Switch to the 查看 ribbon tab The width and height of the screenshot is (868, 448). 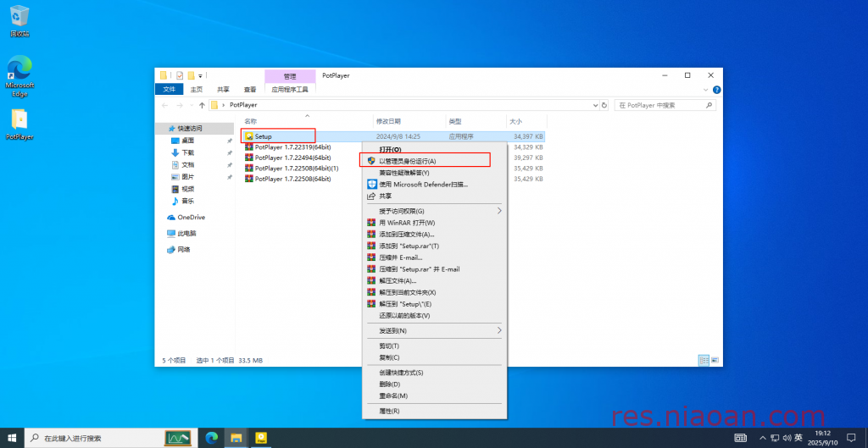250,89
